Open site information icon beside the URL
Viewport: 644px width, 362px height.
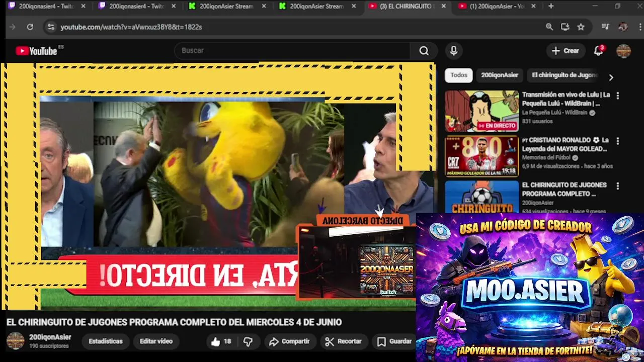pos(50,27)
